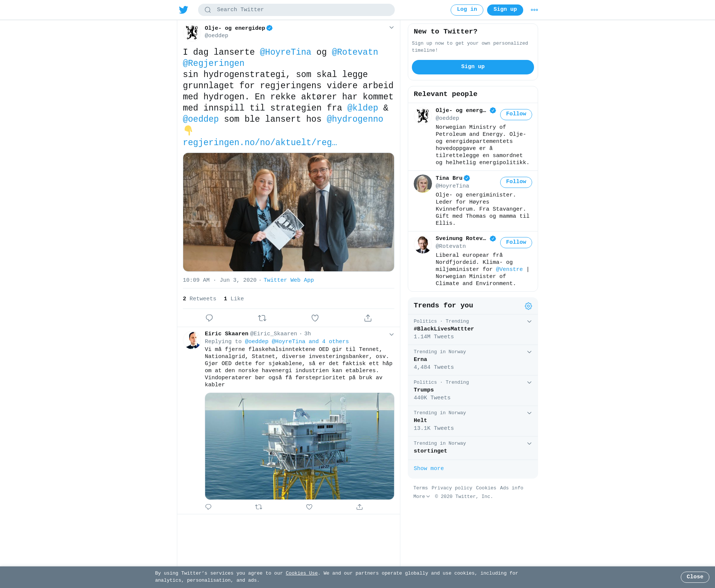Screen dimensions: 715x588
Task: Expand options chevron on main tweet
Action: coord(391,28)
